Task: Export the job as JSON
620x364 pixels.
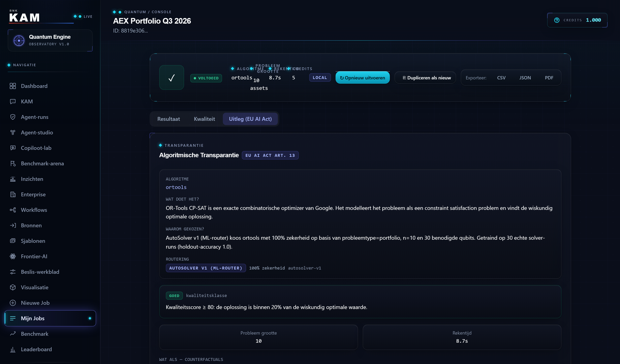Action: pyautogui.click(x=525, y=78)
